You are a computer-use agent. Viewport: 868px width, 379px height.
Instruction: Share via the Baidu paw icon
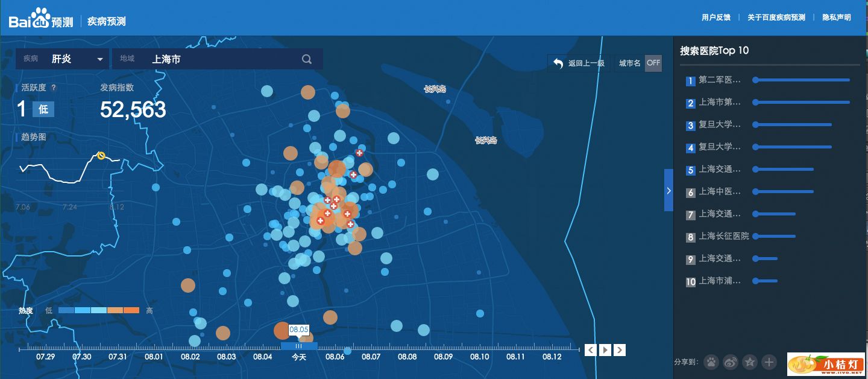711,362
